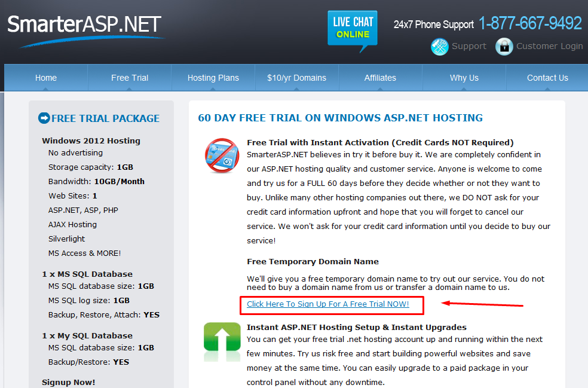
Task: Click the 1 x My SQL Database heading
Action: (87, 335)
